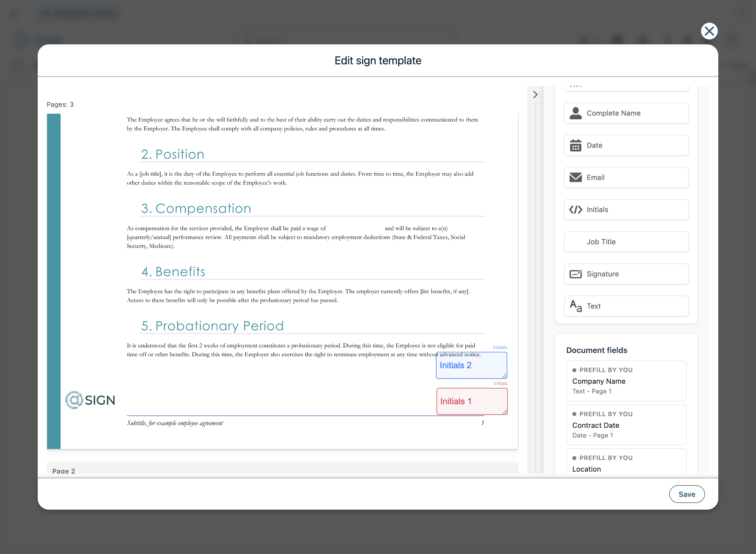Viewport: 756px width, 554px height.
Task: Click the Date calendar icon
Action: coord(575,146)
